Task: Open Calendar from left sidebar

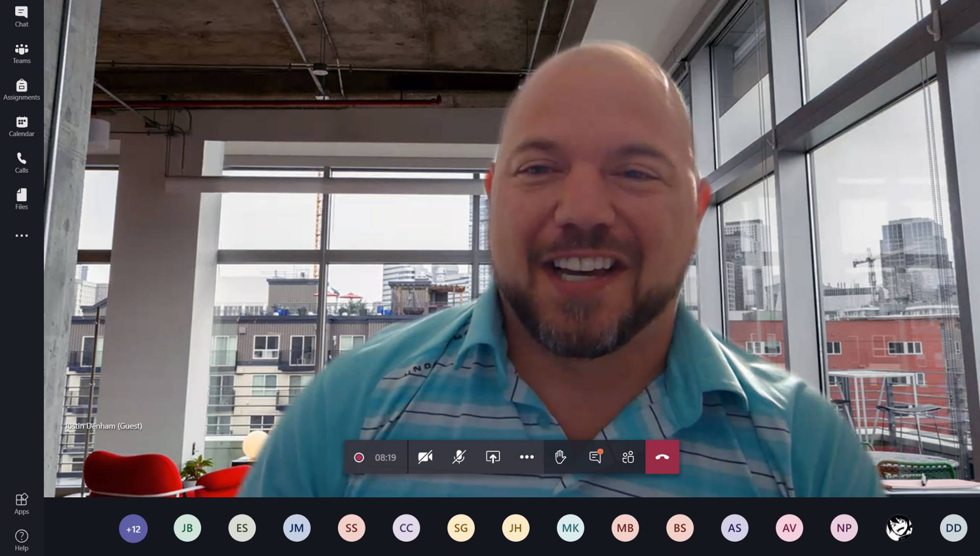Action: [22, 125]
